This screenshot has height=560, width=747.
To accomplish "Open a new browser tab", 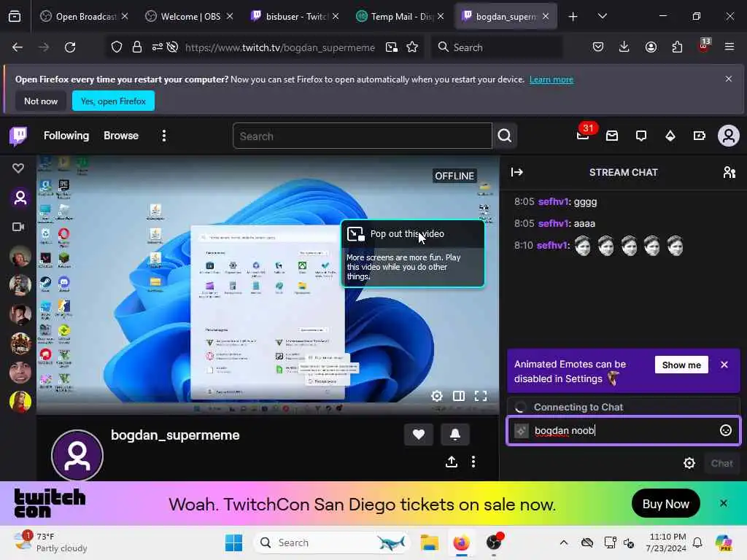I will coord(573,17).
